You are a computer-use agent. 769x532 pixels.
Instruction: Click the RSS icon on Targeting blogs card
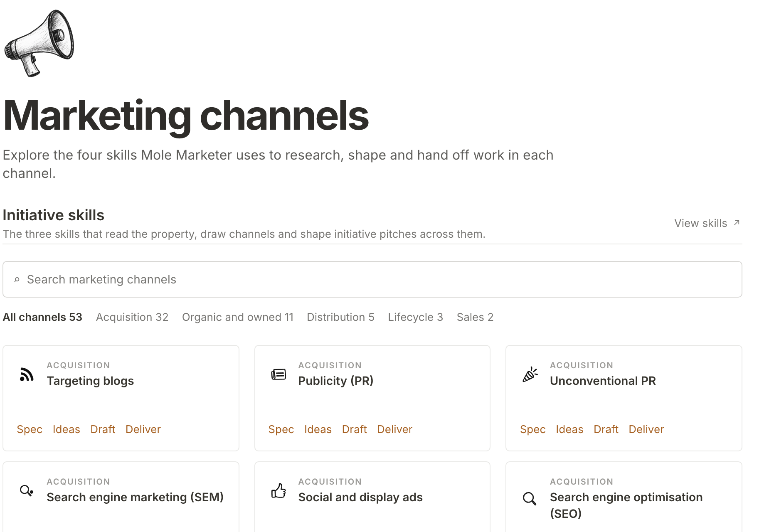(x=27, y=374)
